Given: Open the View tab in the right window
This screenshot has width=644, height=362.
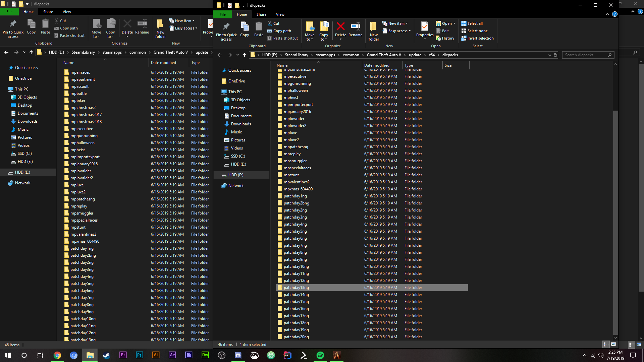Looking at the screenshot, I should pos(280,14).
